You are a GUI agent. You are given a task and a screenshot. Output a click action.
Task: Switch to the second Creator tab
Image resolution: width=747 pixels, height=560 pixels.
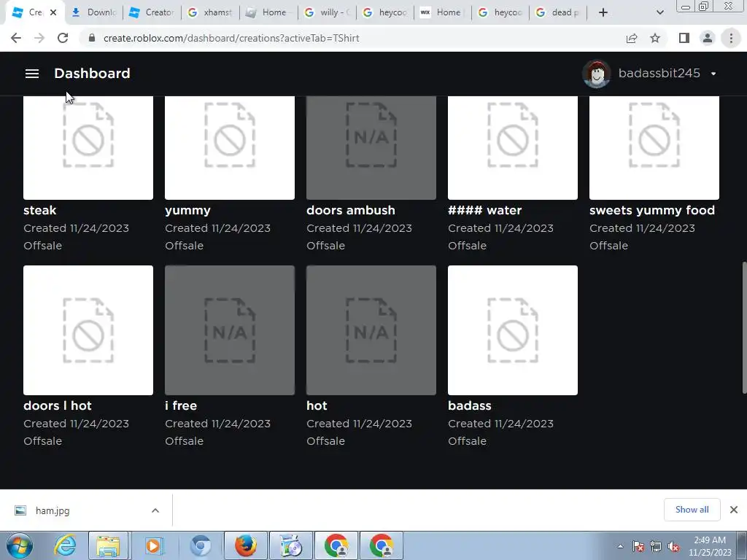[152, 12]
